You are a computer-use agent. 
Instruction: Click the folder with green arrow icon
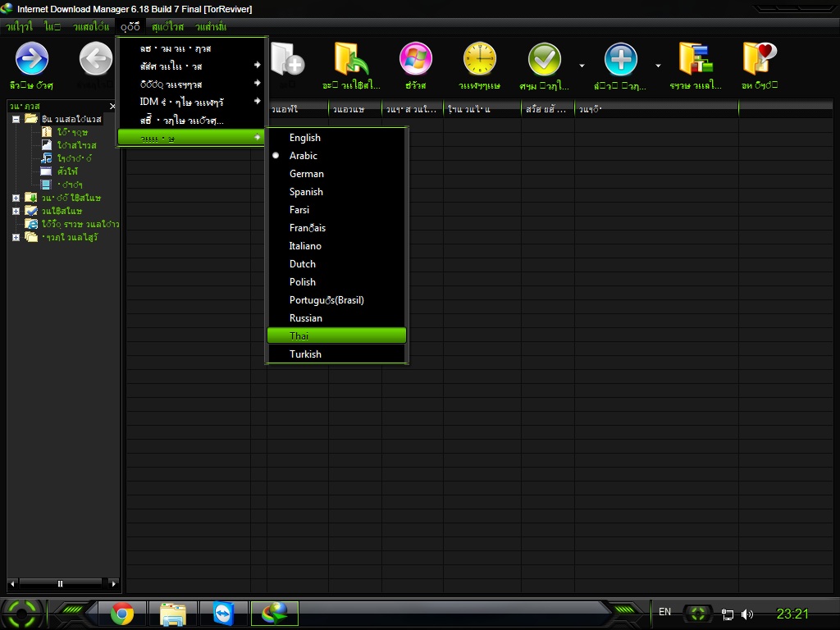[351, 58]
